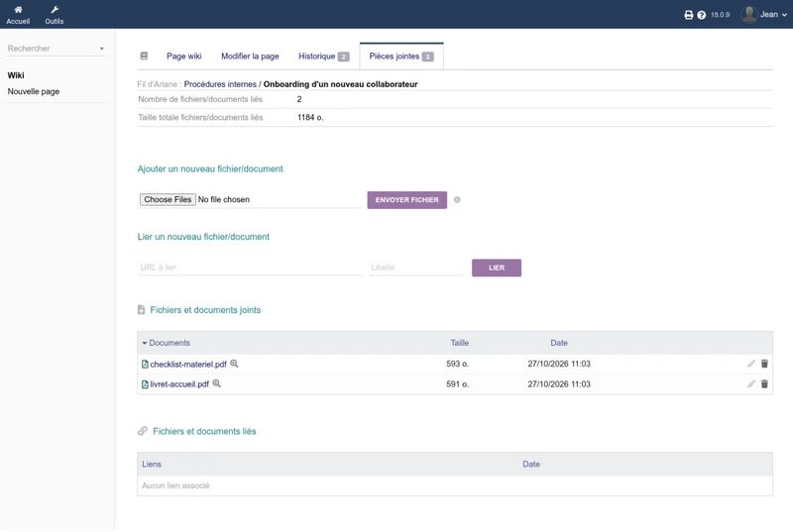Click 'Lier un nouveau fichier/document' heading
Screen dimensions: 793x532
click(203, 237)
